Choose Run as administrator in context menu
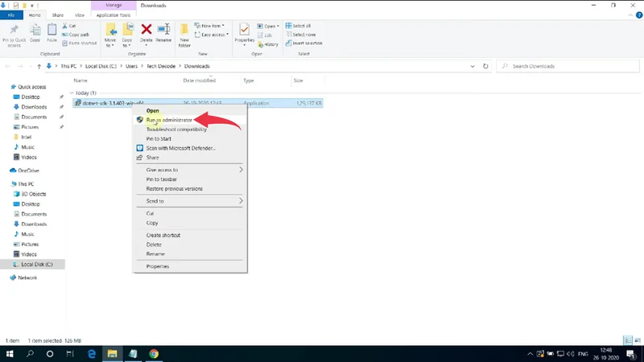 (x=169, y=120)
